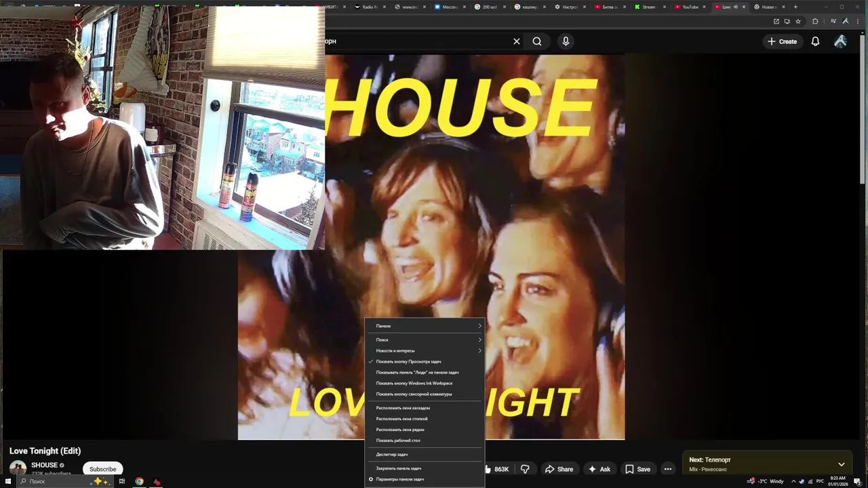The width and height of the screenshot is (868, 488).
Task: Toggle Показать кнопку Windows Ink Workspace
Action: tap(425, 383)
